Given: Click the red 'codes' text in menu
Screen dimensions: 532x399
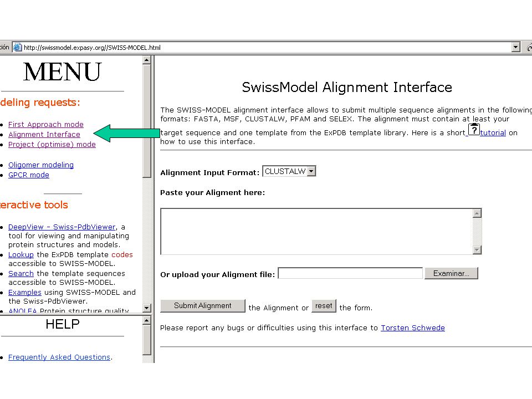Looking at the screenshot, I should point(122,255).
